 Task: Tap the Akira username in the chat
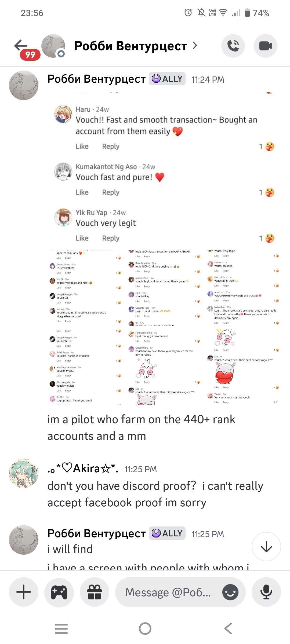point(83,469)
